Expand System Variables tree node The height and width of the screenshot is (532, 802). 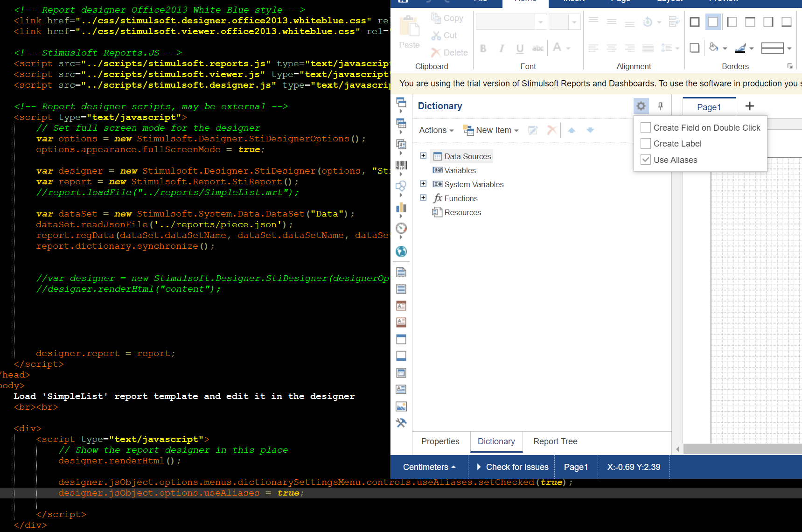coord(423,184)
